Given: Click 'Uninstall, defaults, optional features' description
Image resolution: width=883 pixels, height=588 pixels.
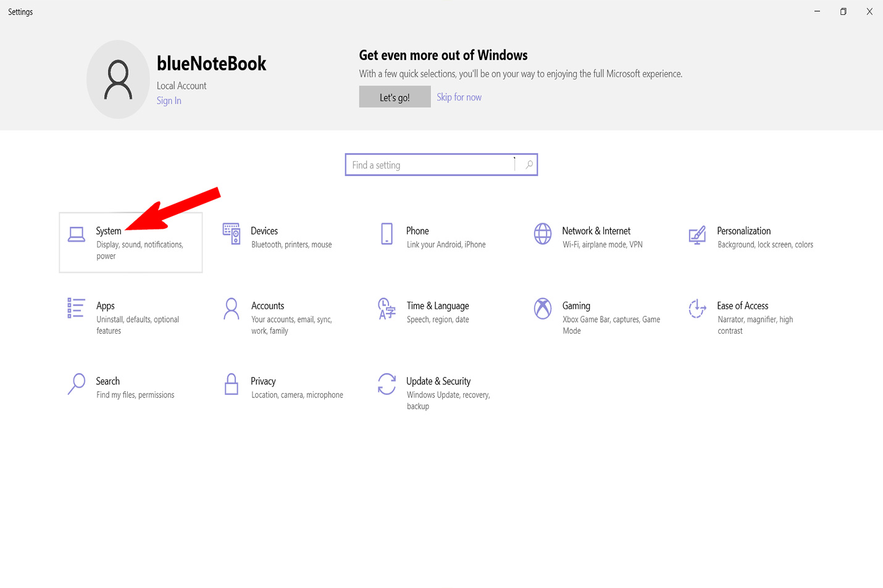Looking at the screenshot, I should [x=138, y=325].
